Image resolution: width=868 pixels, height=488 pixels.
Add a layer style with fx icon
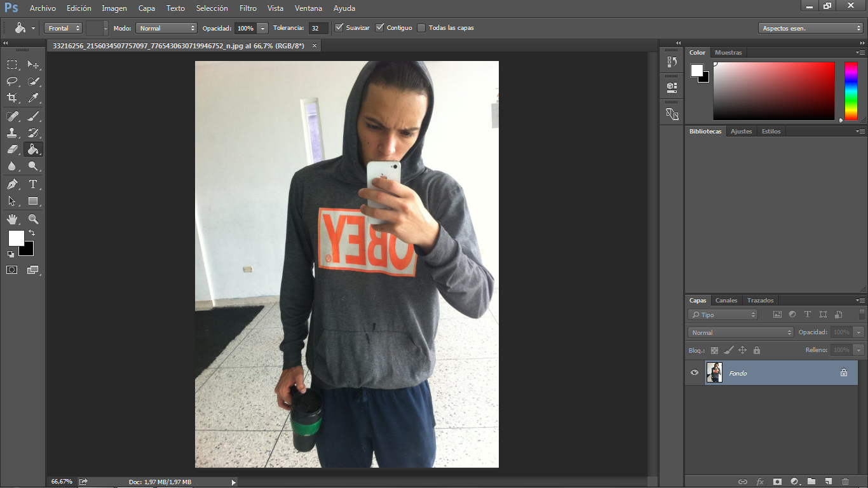point(760,482)
